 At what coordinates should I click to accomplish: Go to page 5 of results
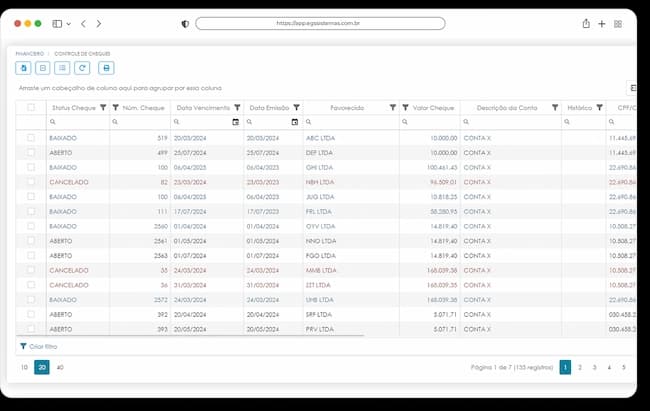(623, 367)
